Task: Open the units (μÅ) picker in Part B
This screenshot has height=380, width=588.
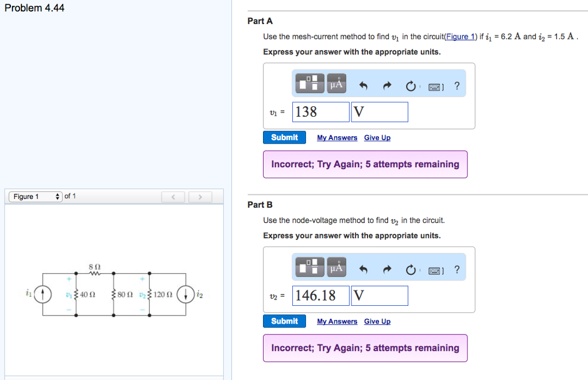Action: pyautogui.click(x=336, y=267)
